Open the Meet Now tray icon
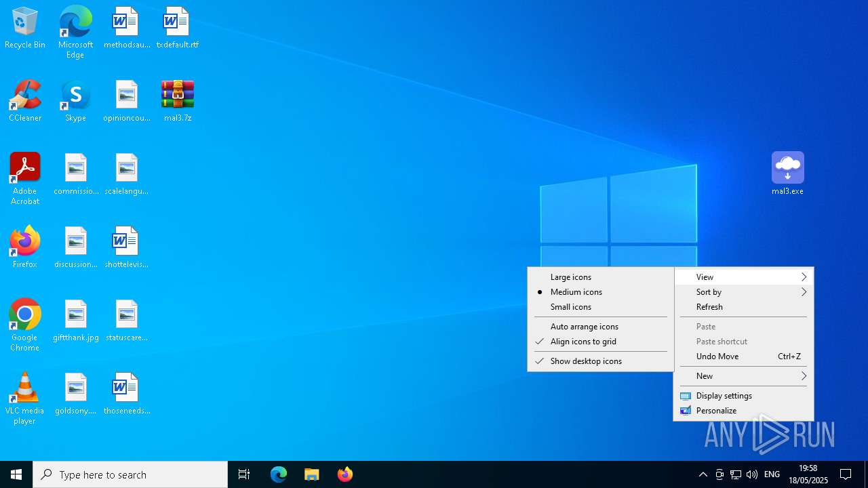868x488 pixels. coord(719,474)
